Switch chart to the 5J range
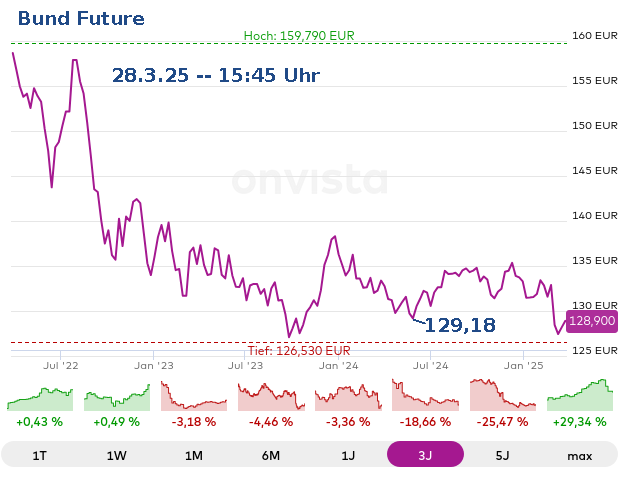 click(x=502, y=455)
